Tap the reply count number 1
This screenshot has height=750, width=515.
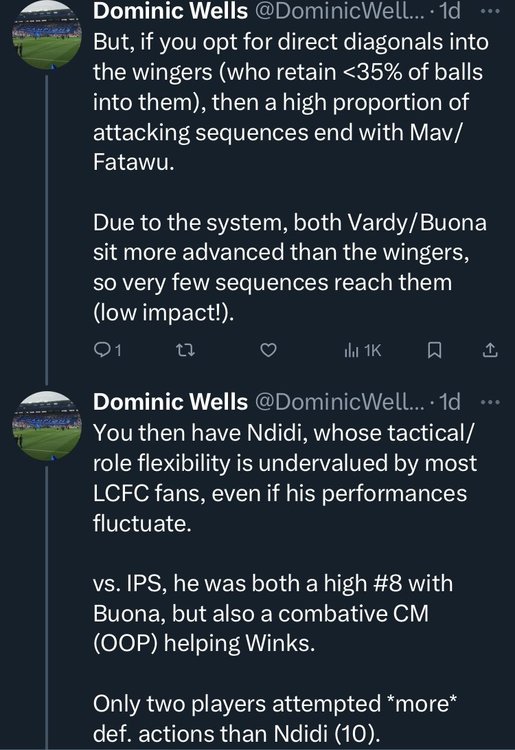point(118,351)
